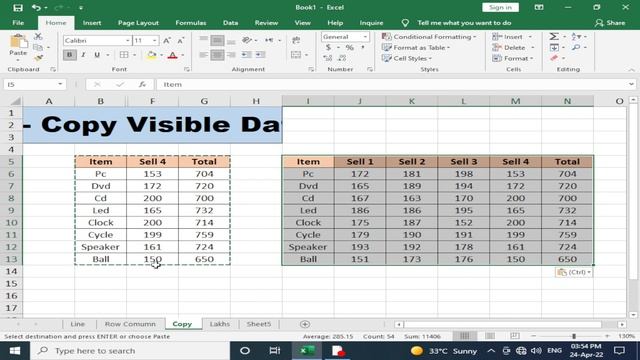Toggle Align Left button

(x=203, y=55)
